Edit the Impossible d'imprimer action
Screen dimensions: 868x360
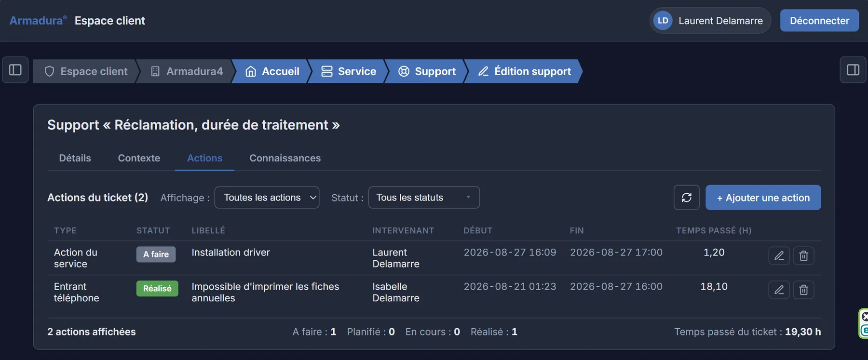tap(779, 290)
